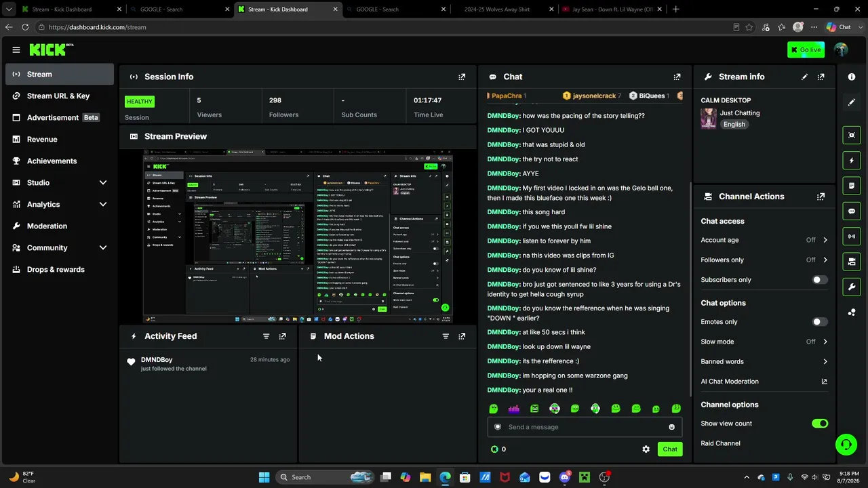
Task: Select Stream in the sidebar
Action: click(x=60, y=74)
